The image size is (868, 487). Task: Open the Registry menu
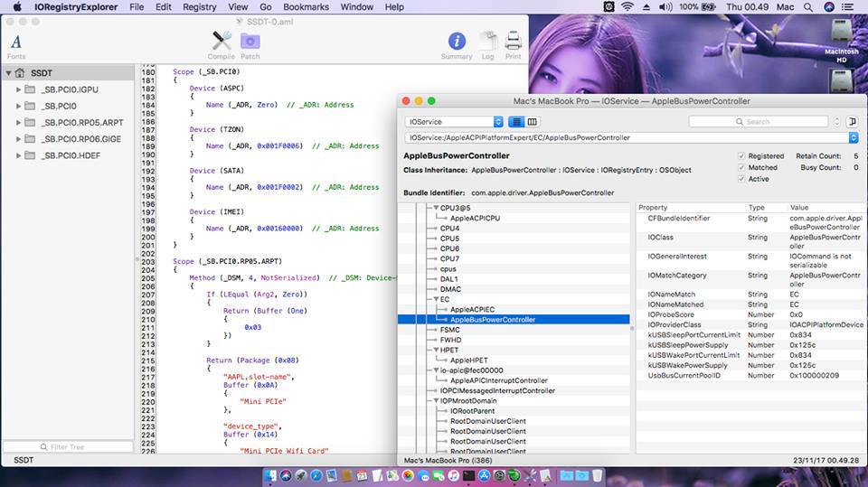coord(199,6)
